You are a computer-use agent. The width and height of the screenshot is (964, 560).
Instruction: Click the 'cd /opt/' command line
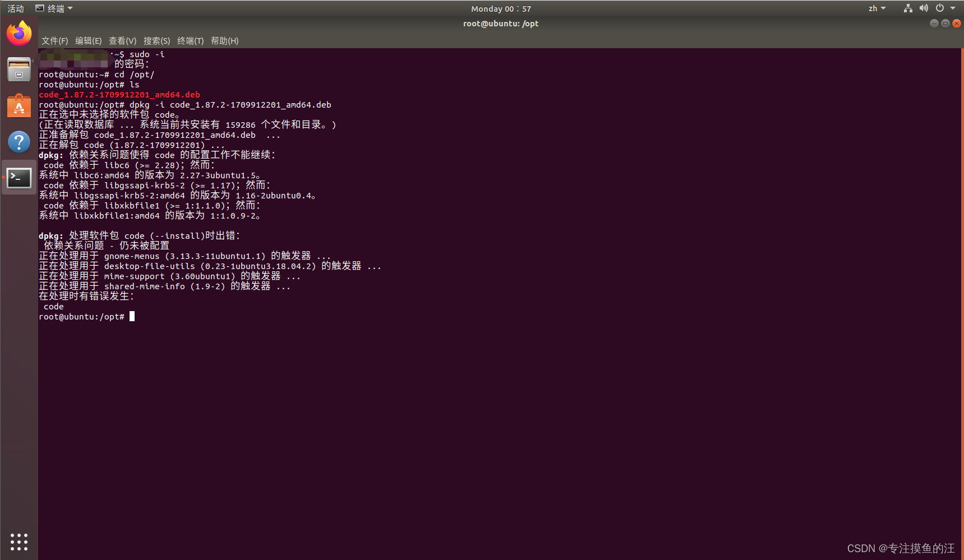(96, 75)
